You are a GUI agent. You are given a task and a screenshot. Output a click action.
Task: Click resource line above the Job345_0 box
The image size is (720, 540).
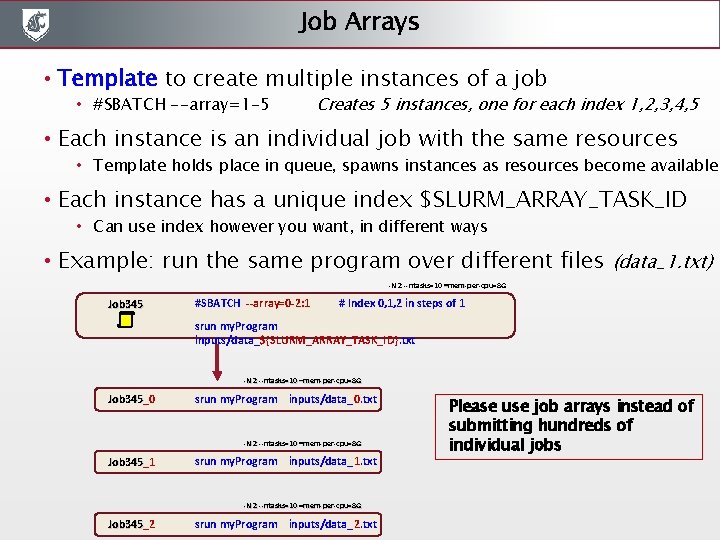point(303,381)
